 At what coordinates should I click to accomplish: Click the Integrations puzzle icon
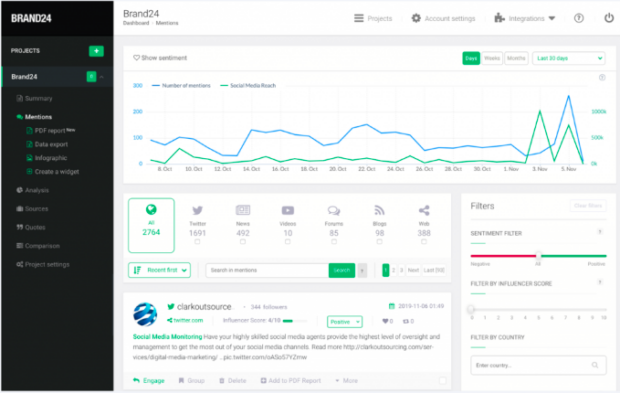[x=499, y=18]
